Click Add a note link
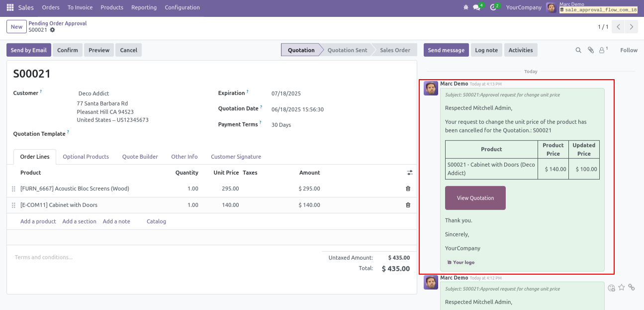The height and width of the screenshot is (310, 644). (x=116, y=221)
